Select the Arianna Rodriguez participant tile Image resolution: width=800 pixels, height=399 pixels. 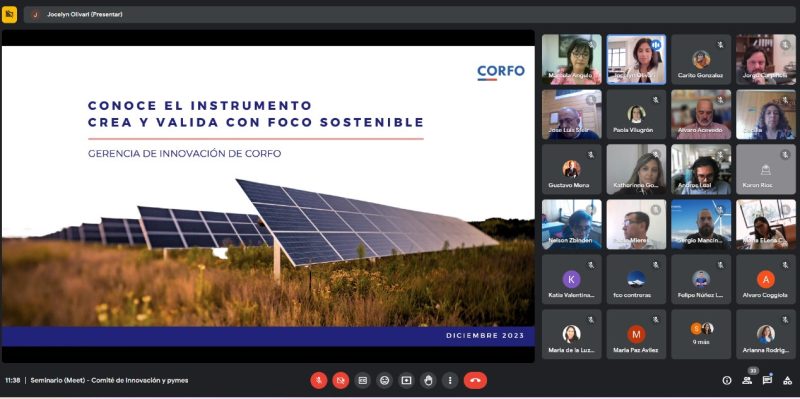coord(766,335)
